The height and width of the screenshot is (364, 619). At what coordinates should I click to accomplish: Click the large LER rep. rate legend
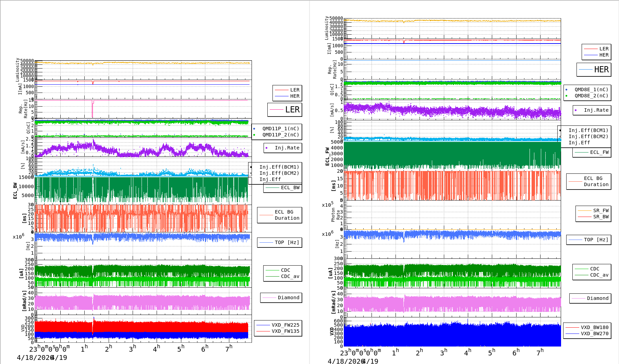285,110
